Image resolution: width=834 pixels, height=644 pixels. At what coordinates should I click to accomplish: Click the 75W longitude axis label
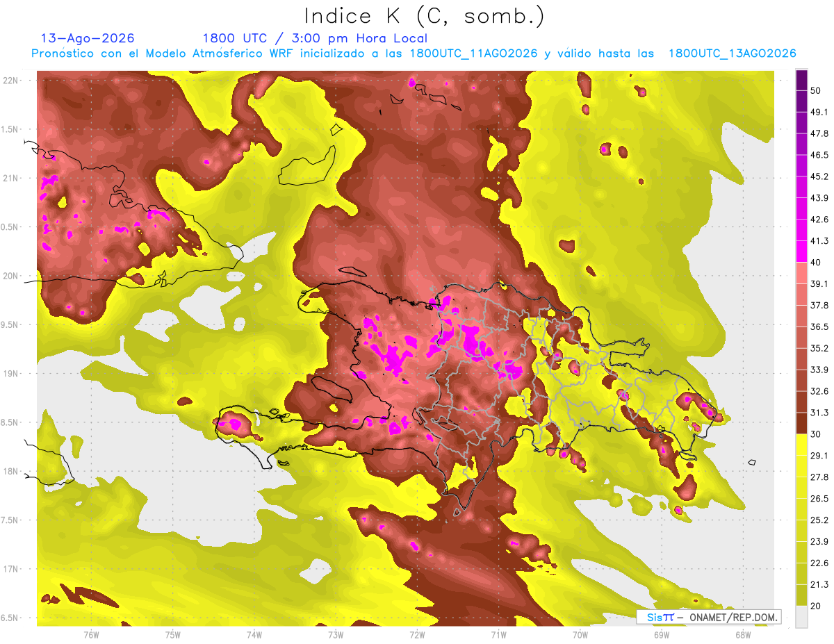pos(172,634)
